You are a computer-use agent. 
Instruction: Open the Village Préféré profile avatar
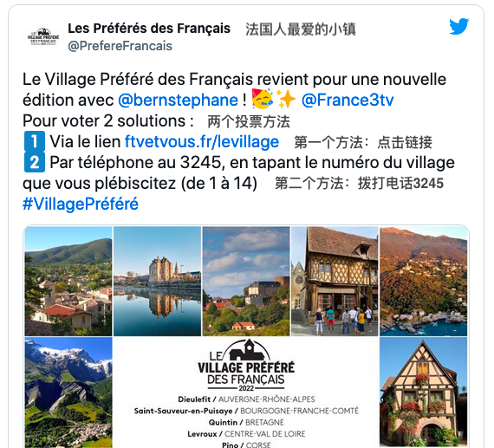click(42, 37)
